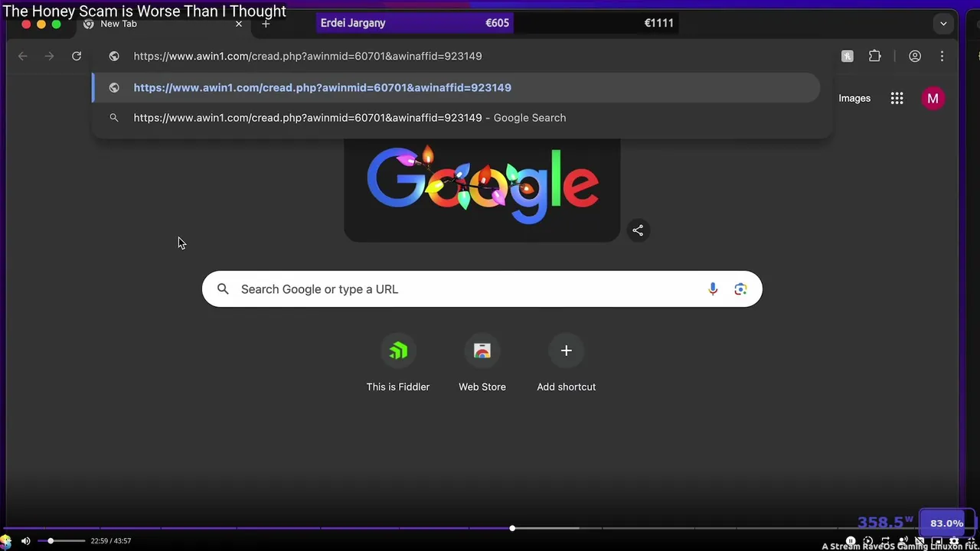This screenshot has width=980, height=551.
Task: Open the This is Fiddler shortcut
Action: point(398,364)
